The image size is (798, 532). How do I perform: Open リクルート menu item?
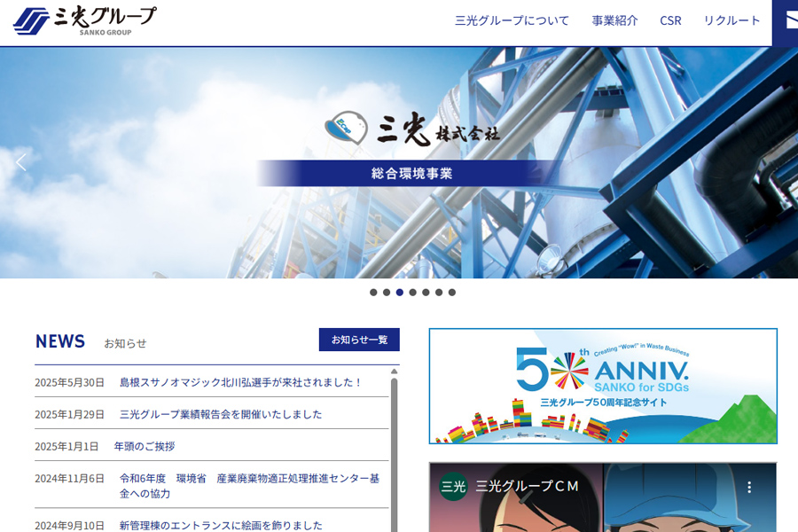click(731, 21)
